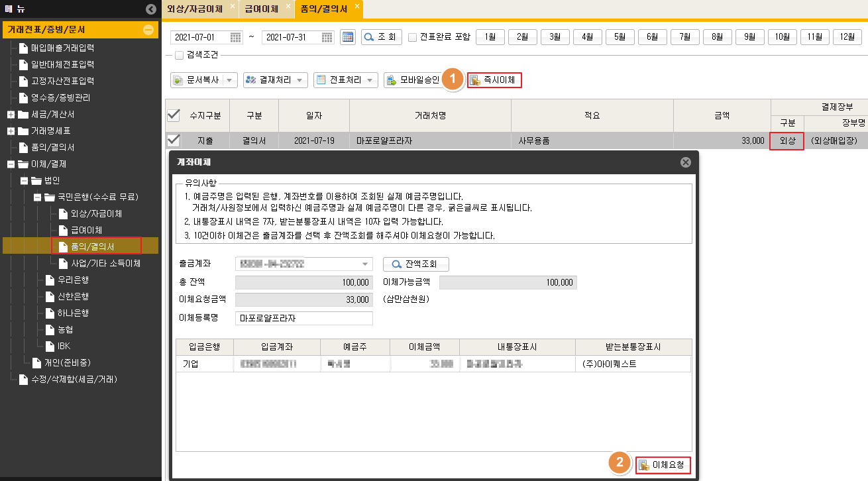Select IBK in the menu tree
Viewport: 868px width, 481px height.
point(64,346)
